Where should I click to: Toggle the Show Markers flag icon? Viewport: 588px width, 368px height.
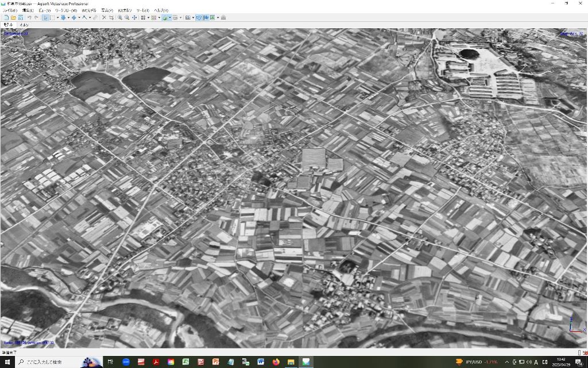tap(206, 18)
